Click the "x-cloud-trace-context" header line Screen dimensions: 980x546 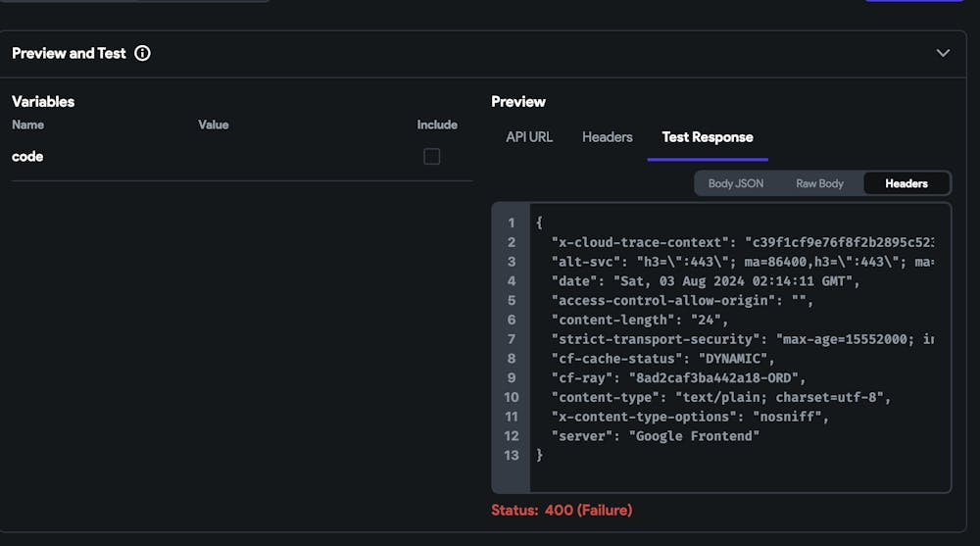tap(735, 242)
